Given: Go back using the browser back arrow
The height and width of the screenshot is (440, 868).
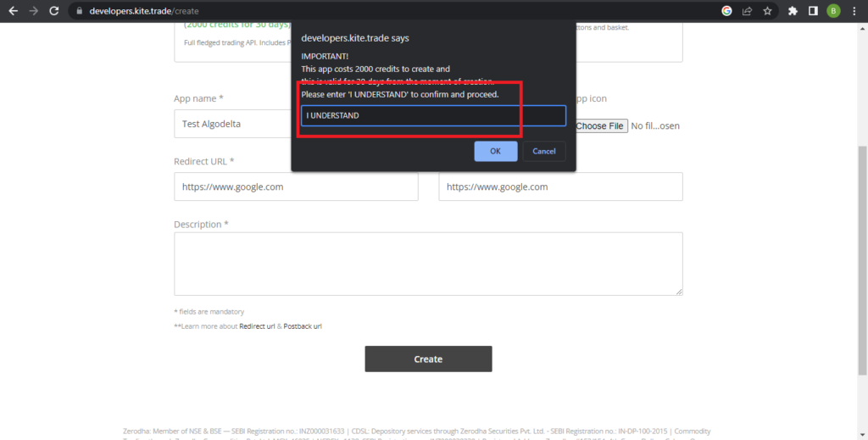Looking at the screenshot, I should click(x=14, y=11).
